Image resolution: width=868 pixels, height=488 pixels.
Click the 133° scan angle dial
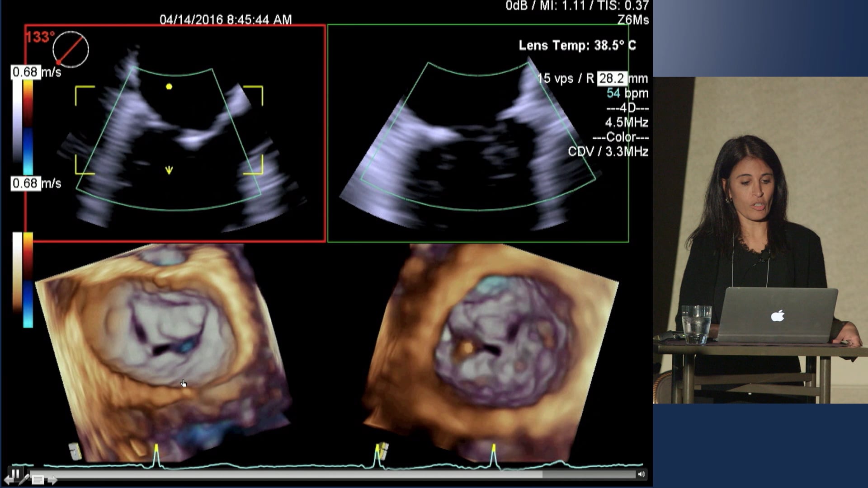point(71,49)
